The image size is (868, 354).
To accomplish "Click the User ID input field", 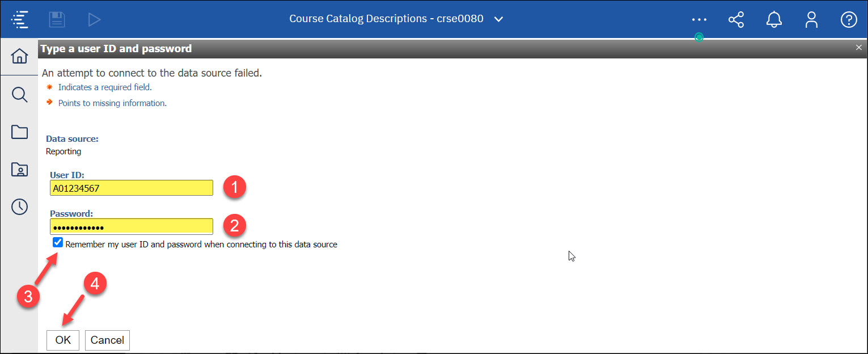I will (x=132, y=188).
